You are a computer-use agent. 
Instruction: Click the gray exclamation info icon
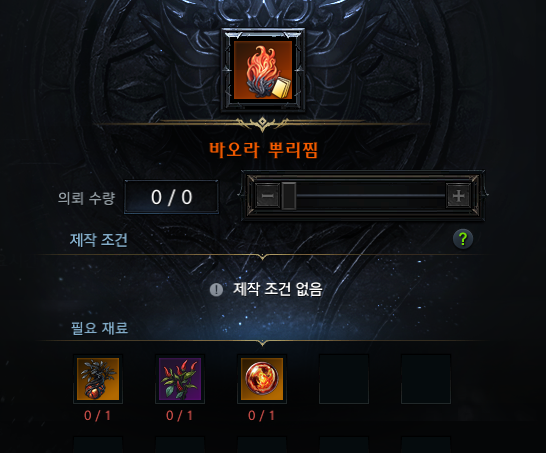tap(216, 289)
